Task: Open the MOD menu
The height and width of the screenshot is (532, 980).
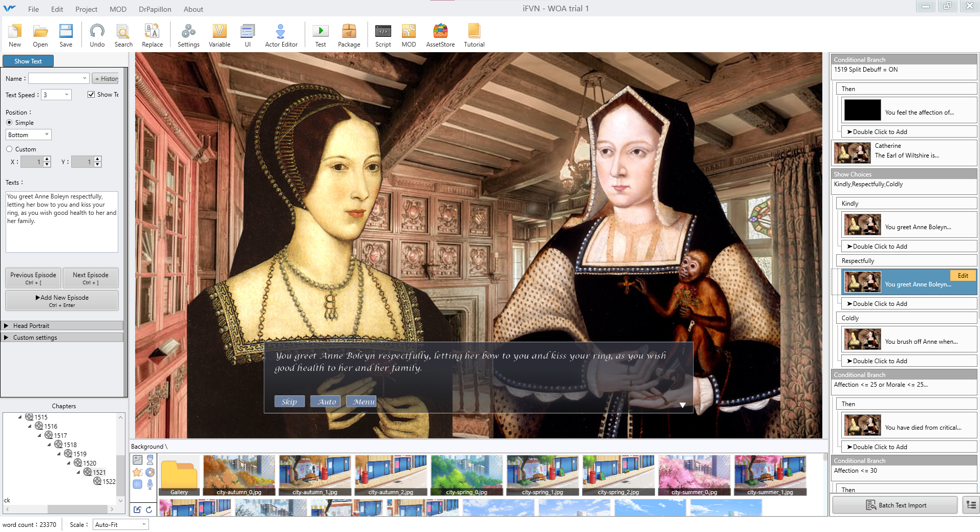Action: click(118, 9)
